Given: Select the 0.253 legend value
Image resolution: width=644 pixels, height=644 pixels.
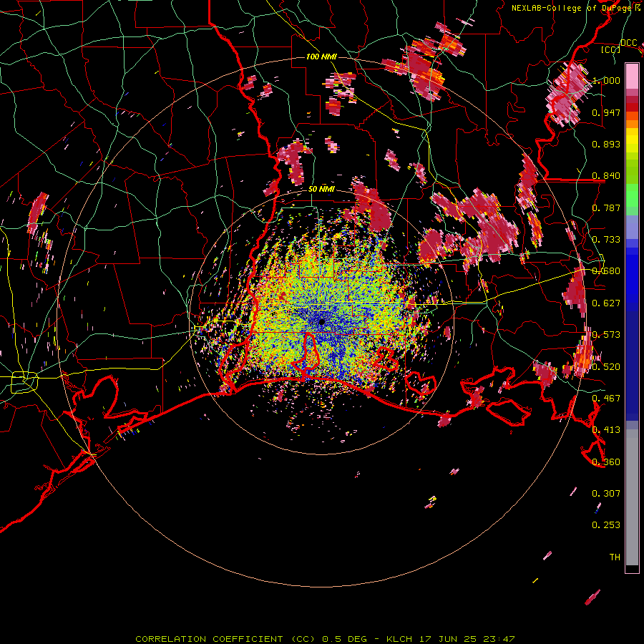Looking at the screenshot, I should (x=606, y=525).
